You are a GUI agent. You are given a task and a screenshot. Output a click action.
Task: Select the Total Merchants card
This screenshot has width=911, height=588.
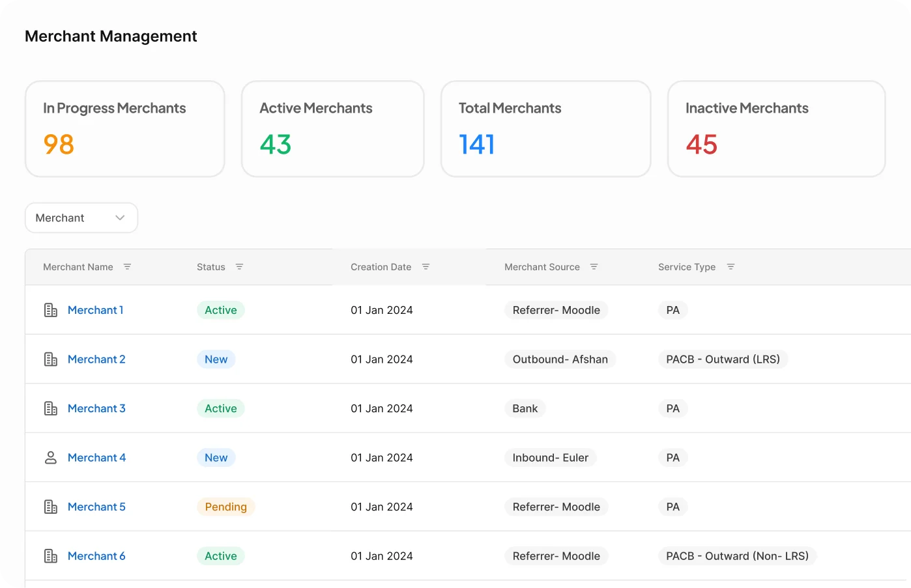click(546, 129)
